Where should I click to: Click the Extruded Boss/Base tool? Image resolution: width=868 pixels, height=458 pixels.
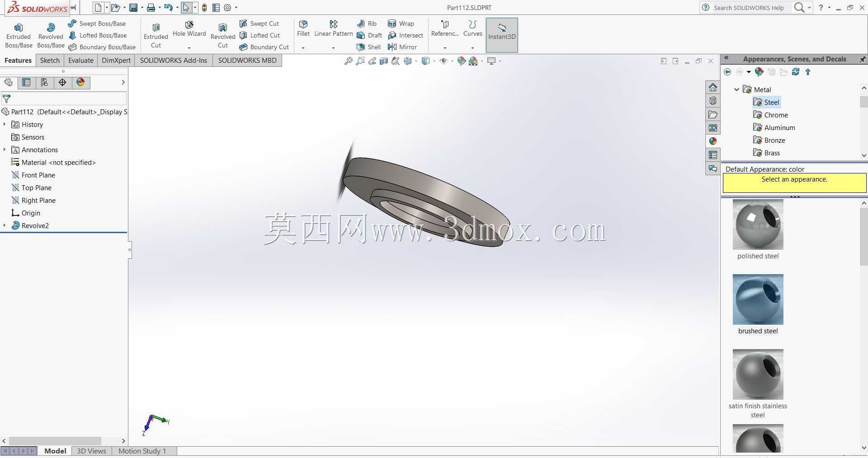(x=19, y=36)
